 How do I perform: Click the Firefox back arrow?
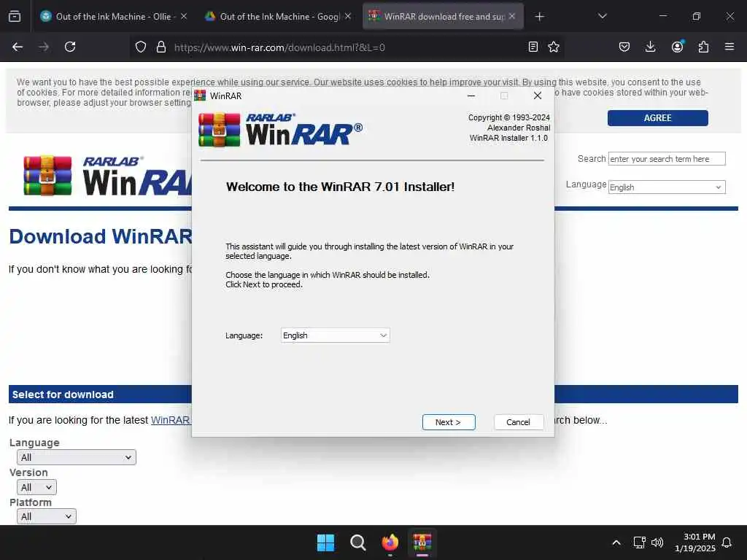point(18,47)
